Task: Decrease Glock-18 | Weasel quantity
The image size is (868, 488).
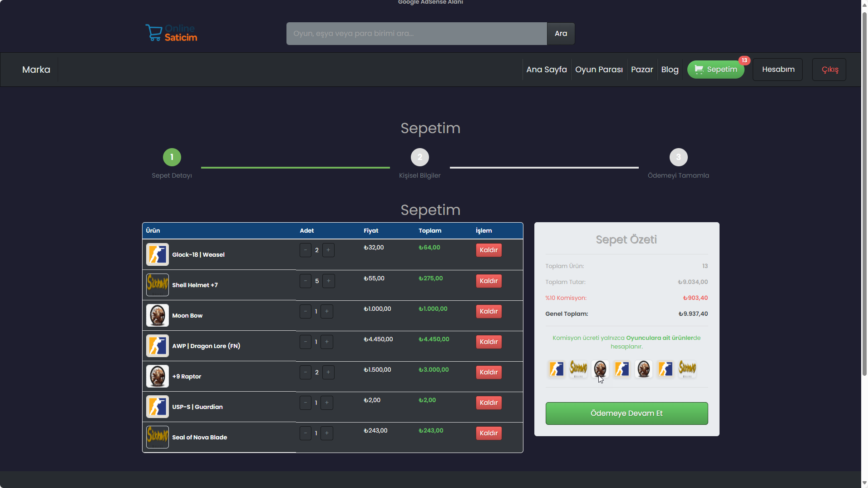Action: (x=306, y=250)
